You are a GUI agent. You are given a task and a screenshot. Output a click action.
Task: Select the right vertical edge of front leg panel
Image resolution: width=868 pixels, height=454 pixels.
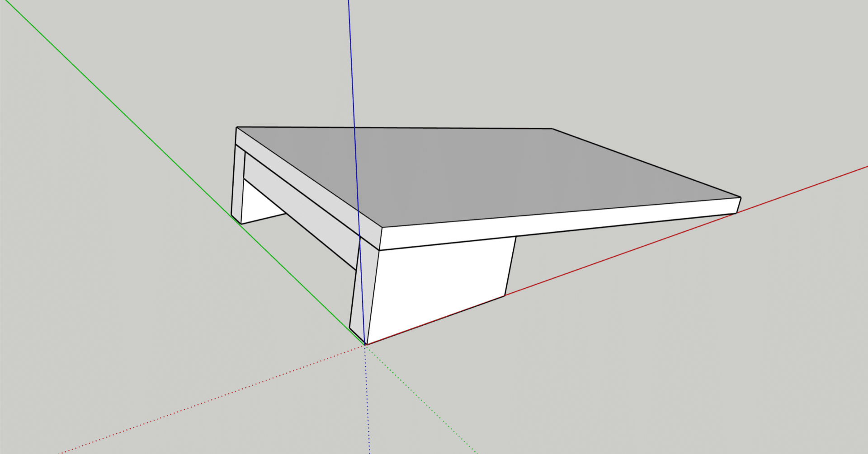coord(510,267)
